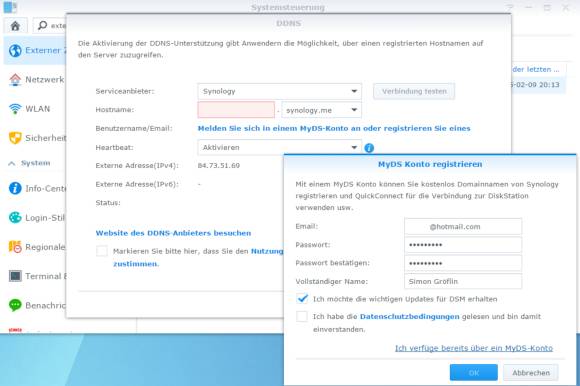Click the Abbrechen button
580x386 pixels.
531,372
